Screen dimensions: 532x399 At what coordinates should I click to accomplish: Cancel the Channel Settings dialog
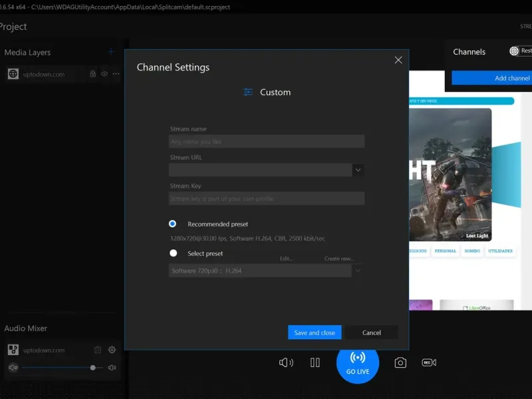(x=372, y=332)
